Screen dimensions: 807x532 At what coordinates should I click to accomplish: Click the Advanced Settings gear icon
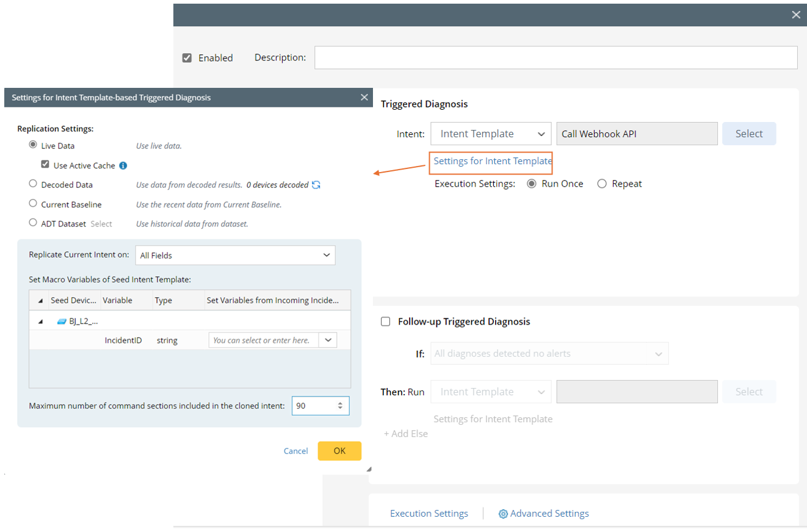pyautogui.click(x=503, y=514)
